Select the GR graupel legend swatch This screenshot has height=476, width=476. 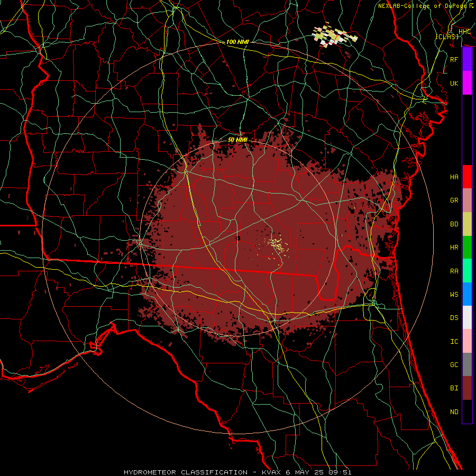(467, 200)
